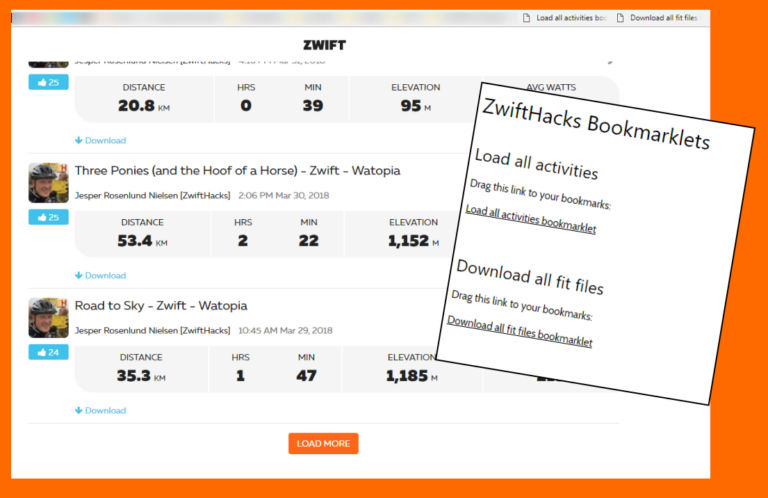Image resolution: width=768 pixels, height=498 pixels.
Task: Click the 20.8 KM distance value
Action: coord(144,106)
